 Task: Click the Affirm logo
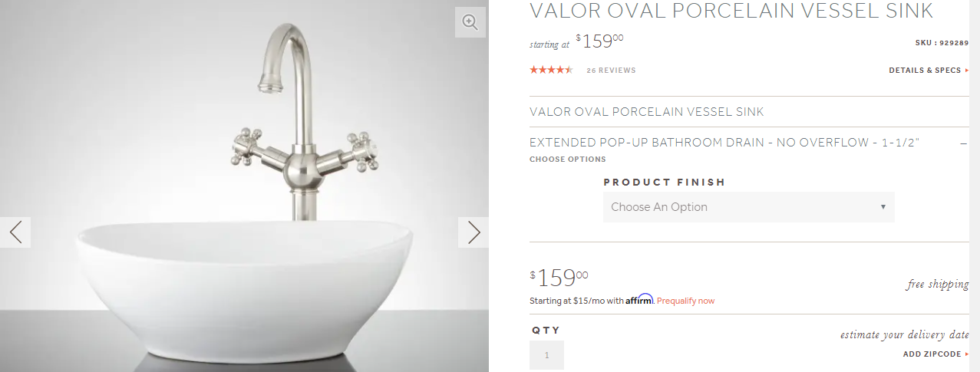[x=639, y=299]
